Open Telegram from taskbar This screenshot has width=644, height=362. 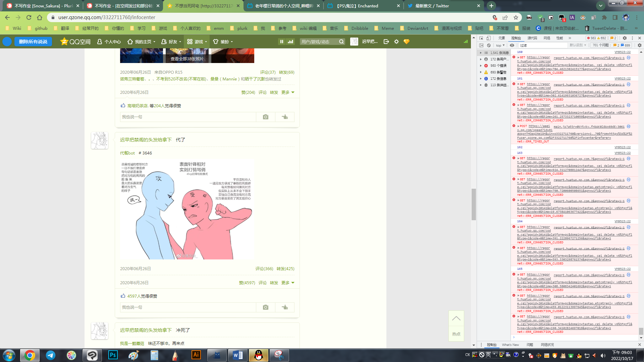click(51, 355)
